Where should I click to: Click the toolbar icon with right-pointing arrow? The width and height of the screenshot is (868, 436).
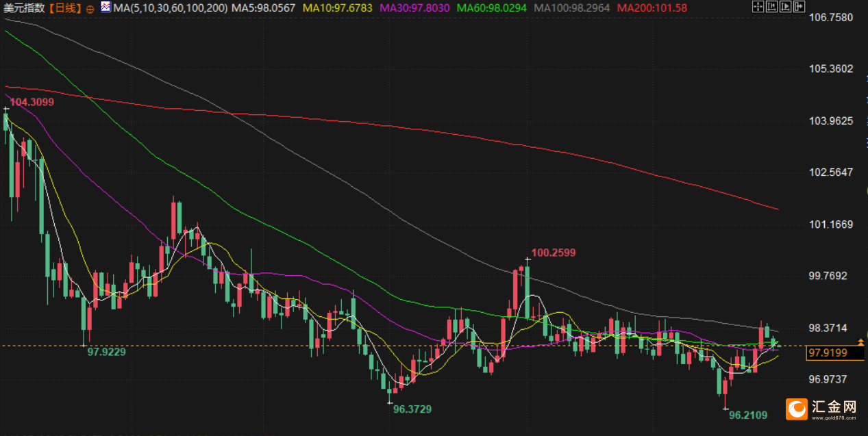(x=799, y=7)
